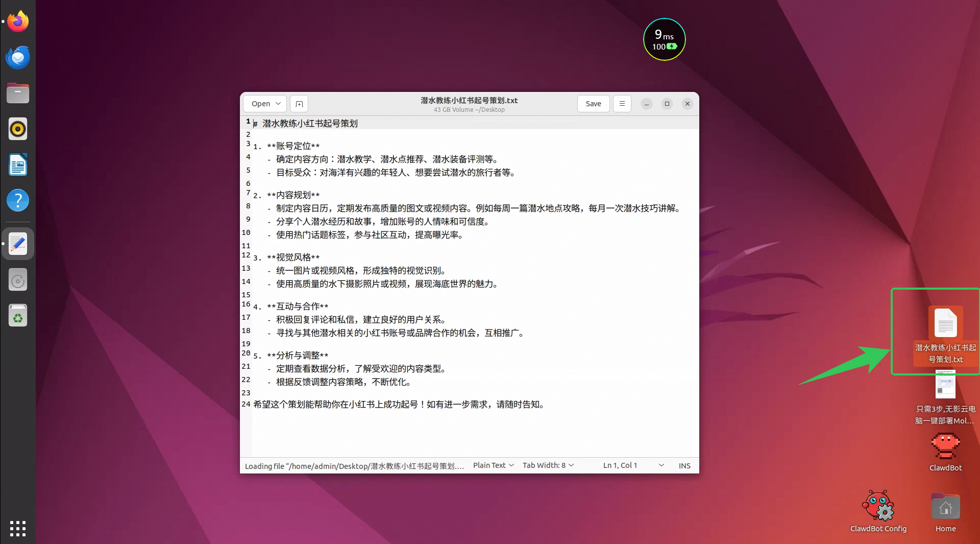Maximize the text editor window
980x544 pixels.
pyautogui.click(x=667, y=104)
